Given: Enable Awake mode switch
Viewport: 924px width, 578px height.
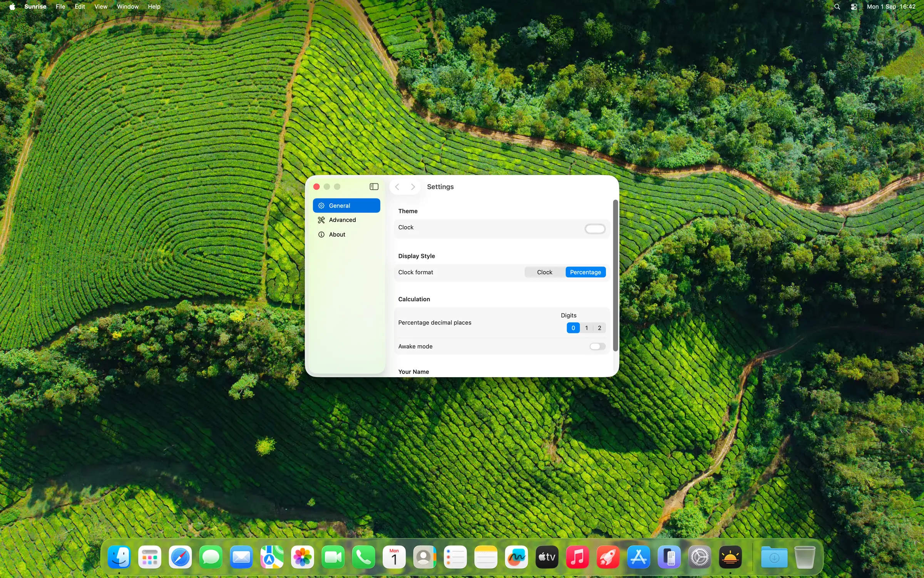Looking at the screenshot, I should 598,346.
